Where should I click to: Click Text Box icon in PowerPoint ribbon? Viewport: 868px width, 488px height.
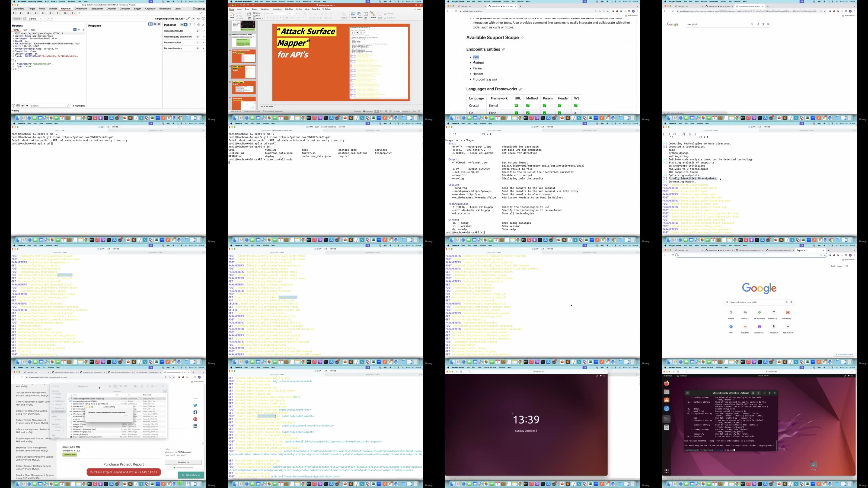[366, 14]
